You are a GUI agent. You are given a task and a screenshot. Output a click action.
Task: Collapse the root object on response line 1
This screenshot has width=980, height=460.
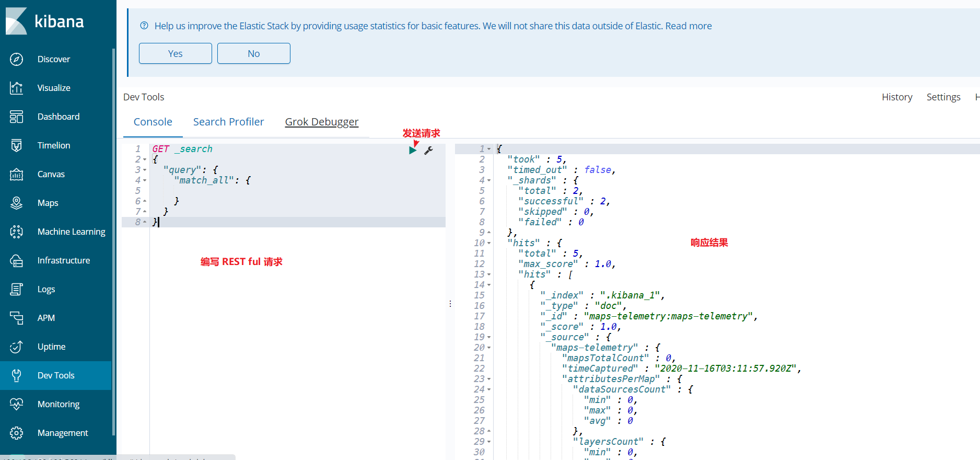click(x=489, y=149)
